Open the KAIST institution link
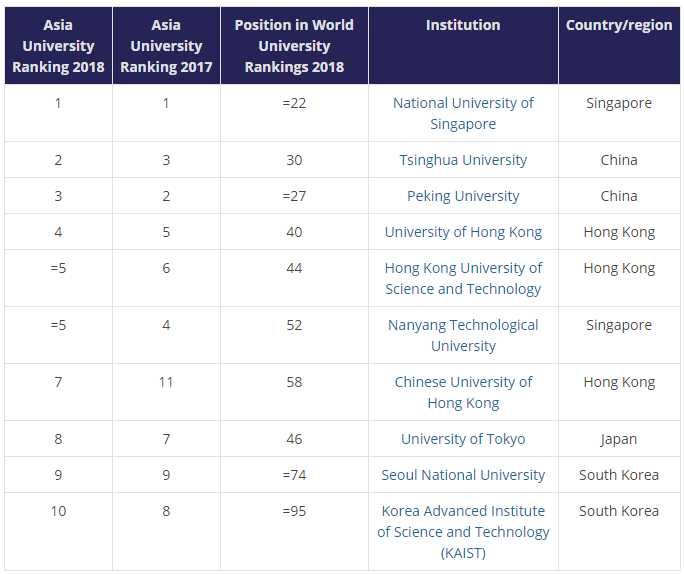 click(463, 532)
